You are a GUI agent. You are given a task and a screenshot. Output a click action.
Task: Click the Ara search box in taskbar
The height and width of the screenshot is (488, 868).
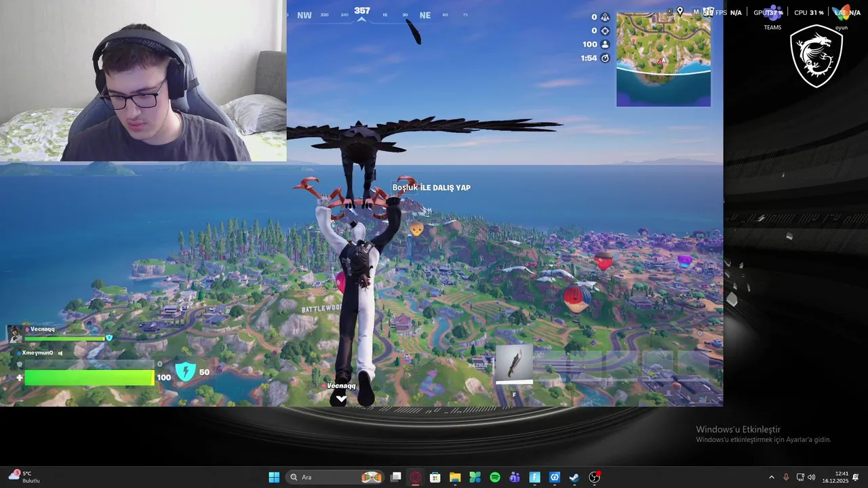tap(335, 477)
